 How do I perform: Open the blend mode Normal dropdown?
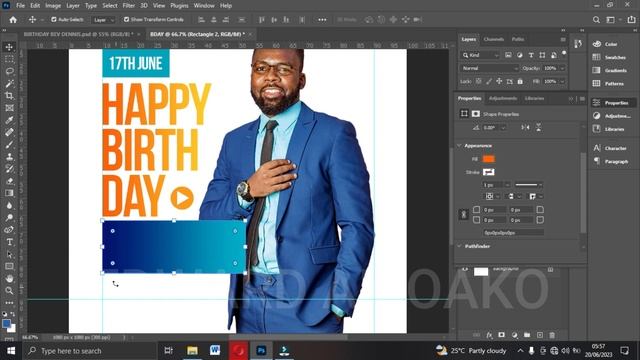point(489,68)
